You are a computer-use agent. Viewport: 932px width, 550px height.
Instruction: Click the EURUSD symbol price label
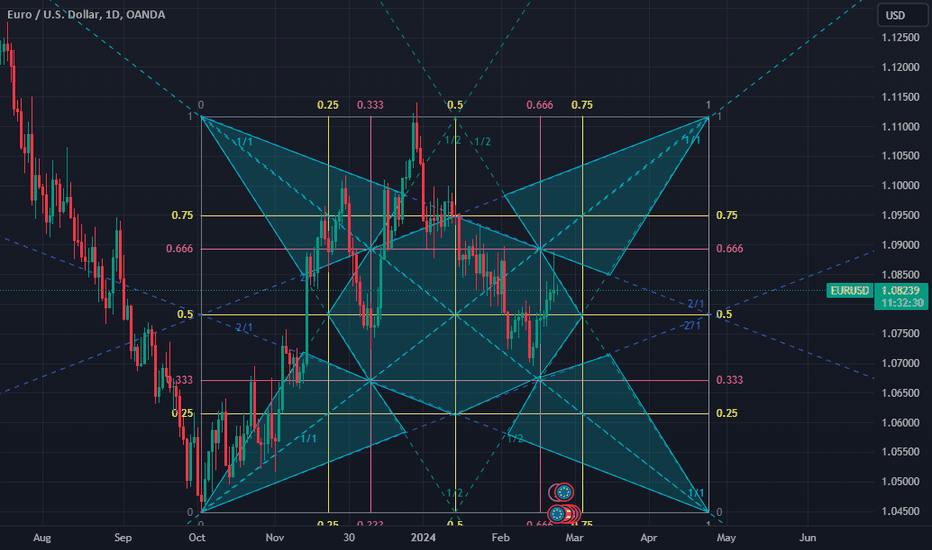click(x=849, y=291)
